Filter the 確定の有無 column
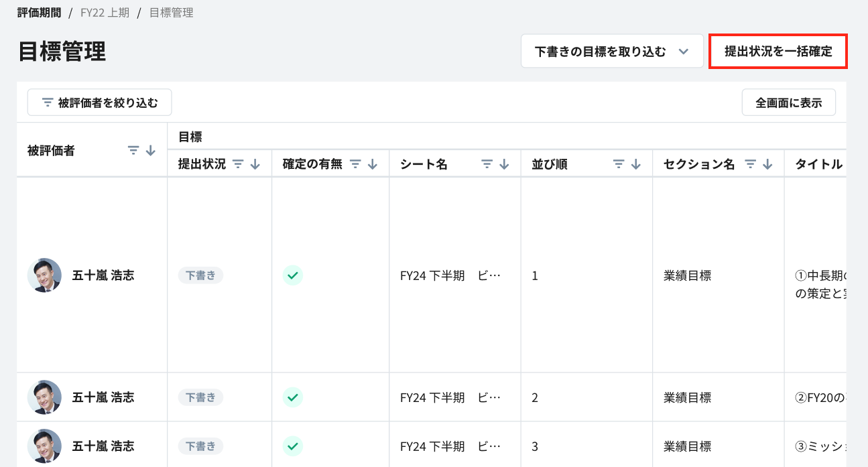Viewport: 868px width, 467px height. click(x=356, y=164)
